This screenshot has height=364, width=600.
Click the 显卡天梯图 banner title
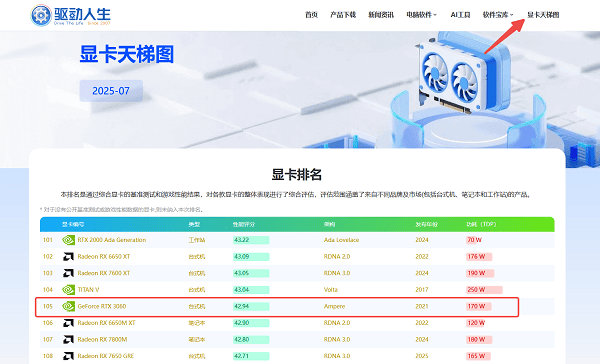(127, 54)
